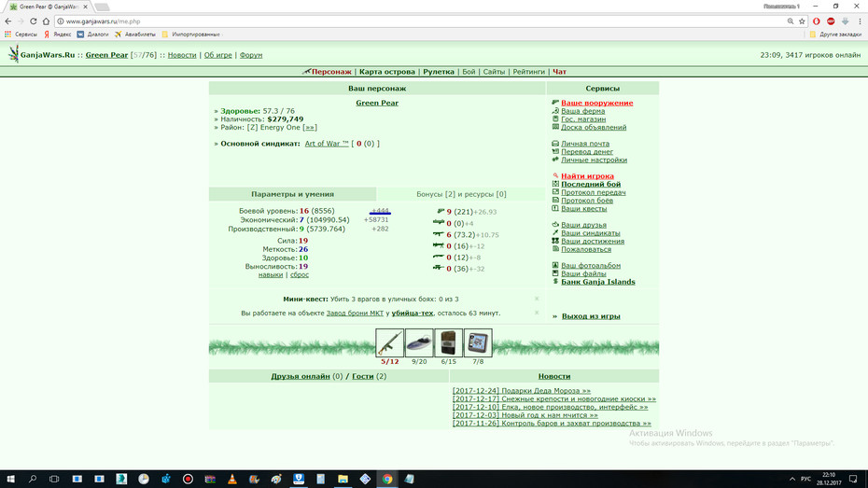868x488 pixels.
Task: Open the Яндекс bookmark
Action: 58,35
